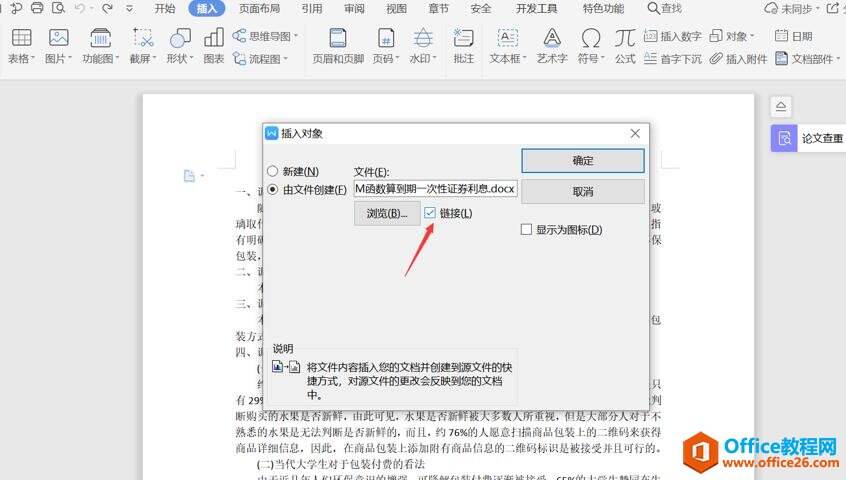Add a watermark (水印)
Screen dimensions: 846x480
click(422, 46)
